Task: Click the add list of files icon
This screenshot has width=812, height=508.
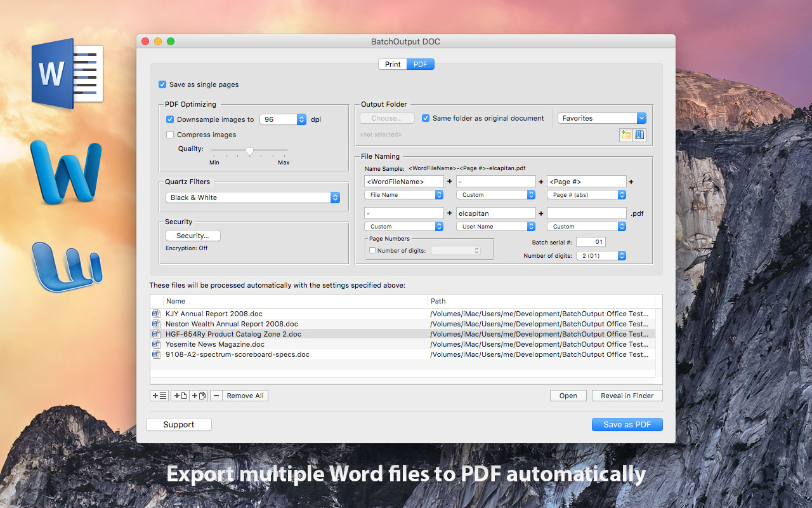Action: pos(159,396)
